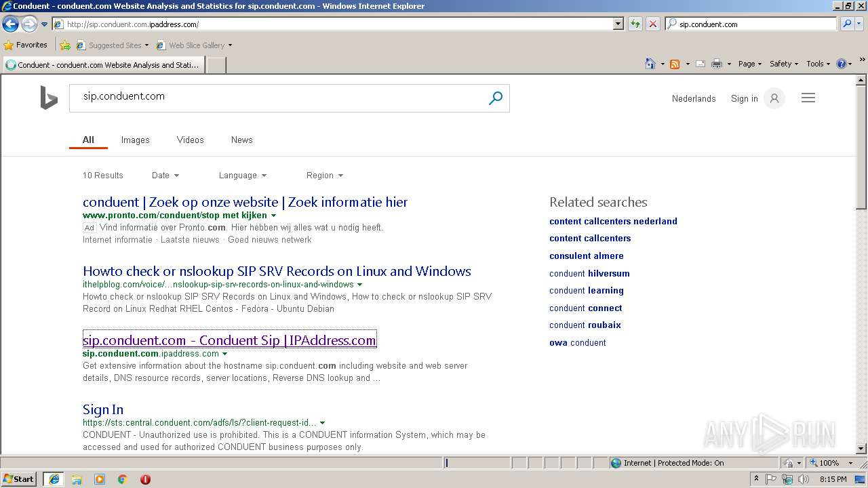Screen dimensions: 868x488
Task: Click the Bing magnifier search icon
Action: pos(496,98)
